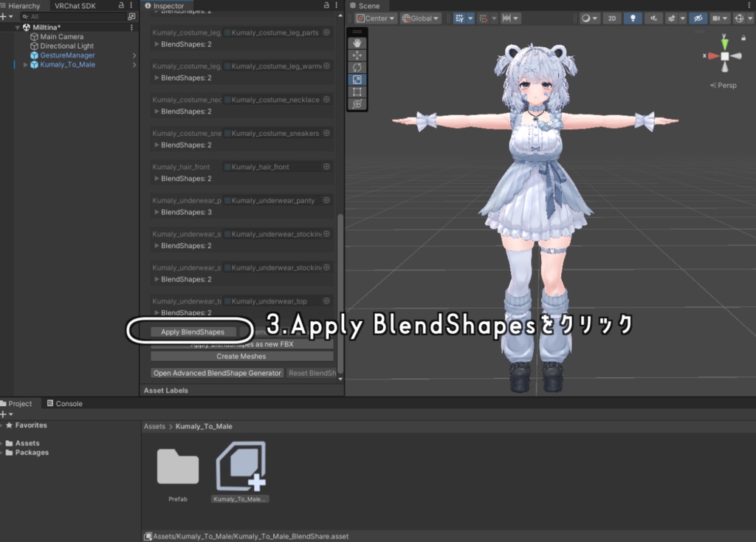The height and width of the screenshot is (542, 756).
Task: Select the Transform tool in Scene
Action: [357, 103]
